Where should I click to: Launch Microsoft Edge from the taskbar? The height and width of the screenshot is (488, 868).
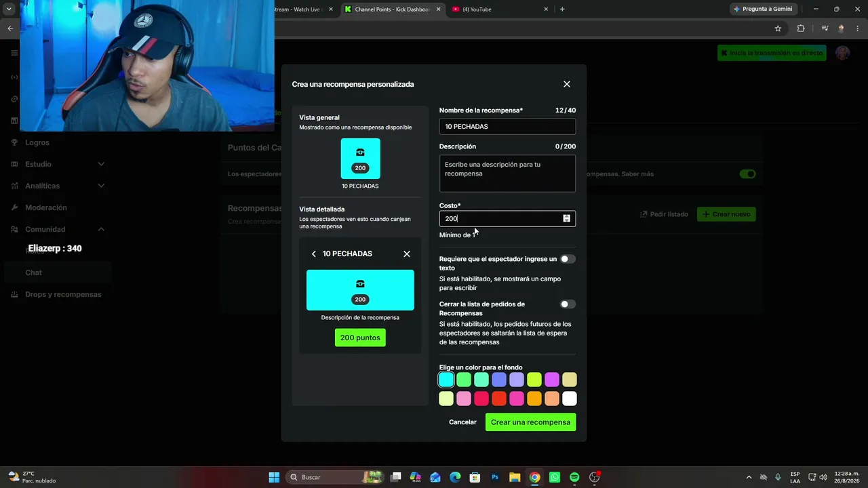click(455, 477)
